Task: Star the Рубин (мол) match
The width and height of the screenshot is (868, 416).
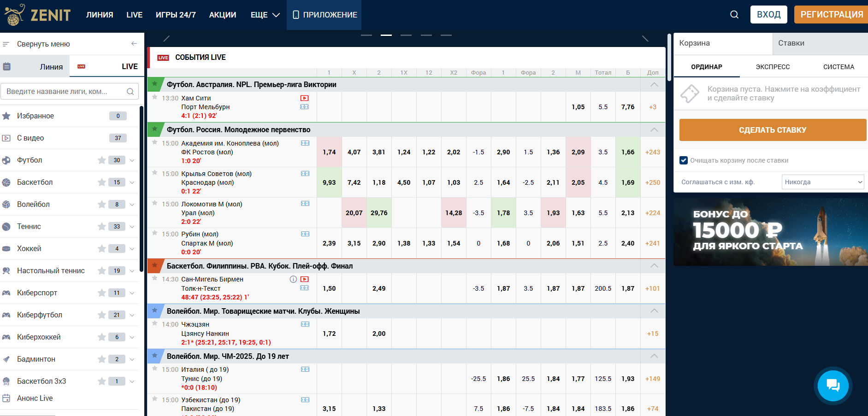Action: point(155,233)
